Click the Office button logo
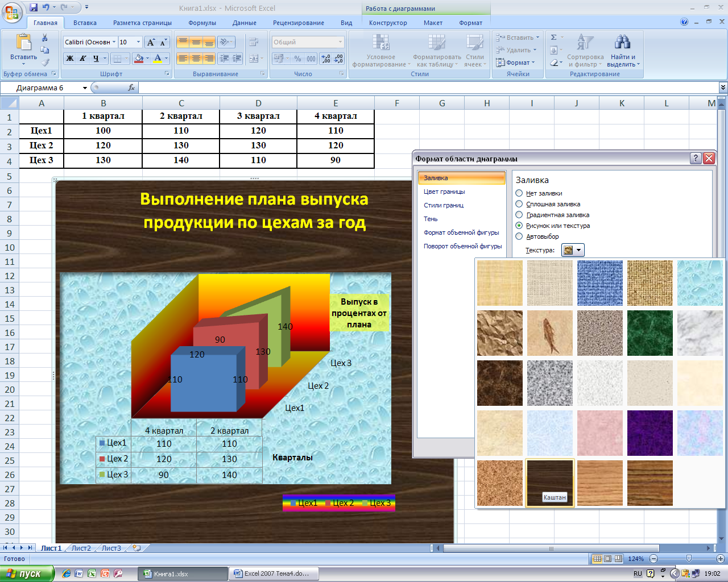Screen dimensions: 728x582 coord(12,13)
